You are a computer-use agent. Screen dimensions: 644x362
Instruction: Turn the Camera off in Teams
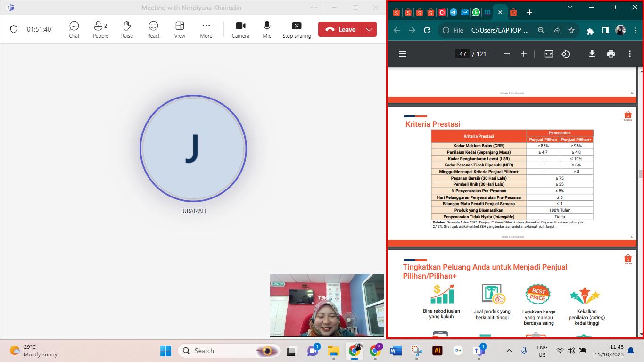(240, 29)
